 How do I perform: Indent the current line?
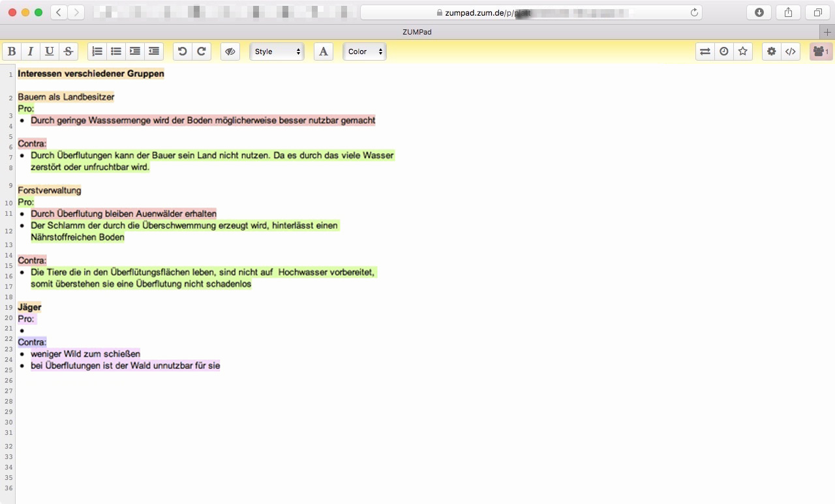[x=135, y=52]
